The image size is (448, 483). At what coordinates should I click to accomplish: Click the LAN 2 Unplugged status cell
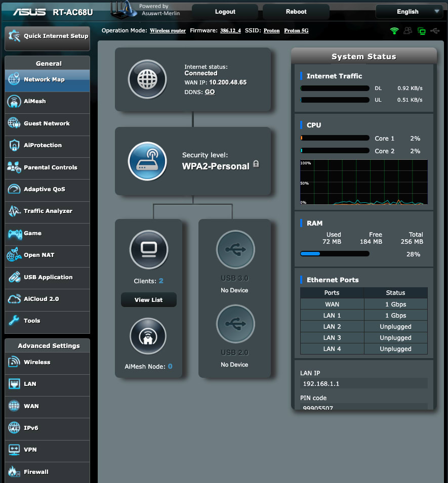tap(395, 327)
